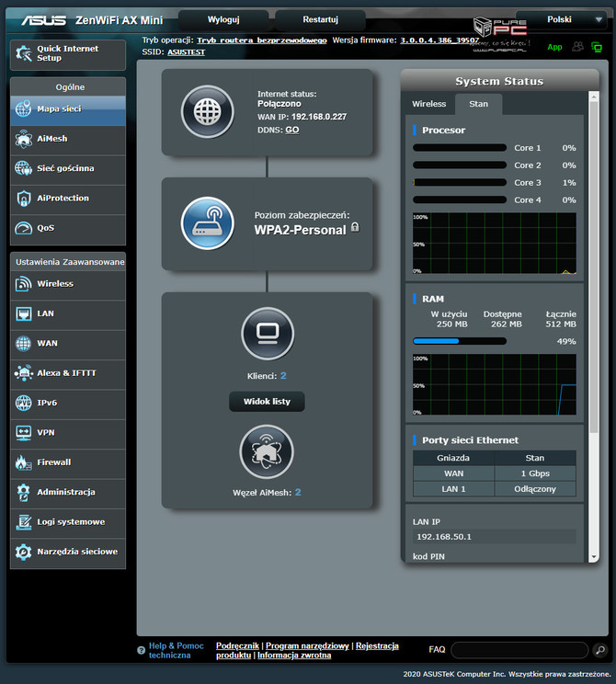616x684 pixels.
Task: Click the LAN IP 192.168.50.1 field
Action: (x=495, y=537)
